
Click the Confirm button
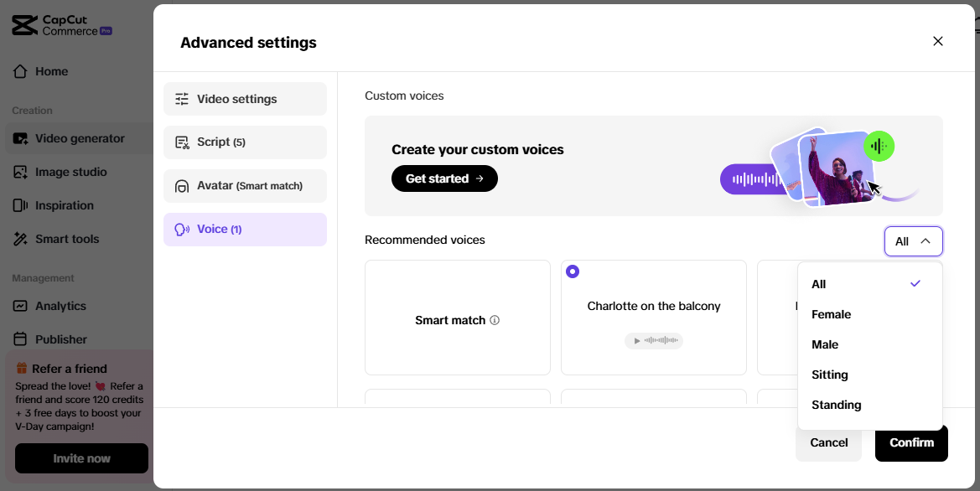(x=911, y=442)
